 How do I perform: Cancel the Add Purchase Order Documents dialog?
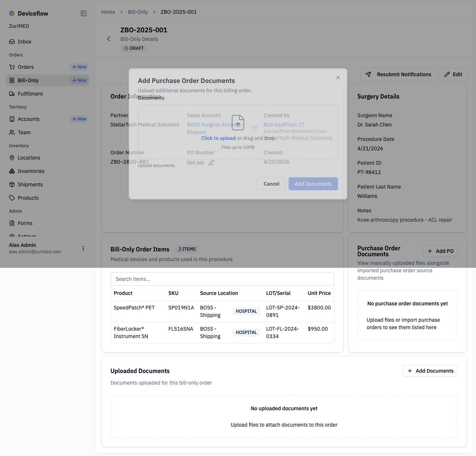coord(271,184)
